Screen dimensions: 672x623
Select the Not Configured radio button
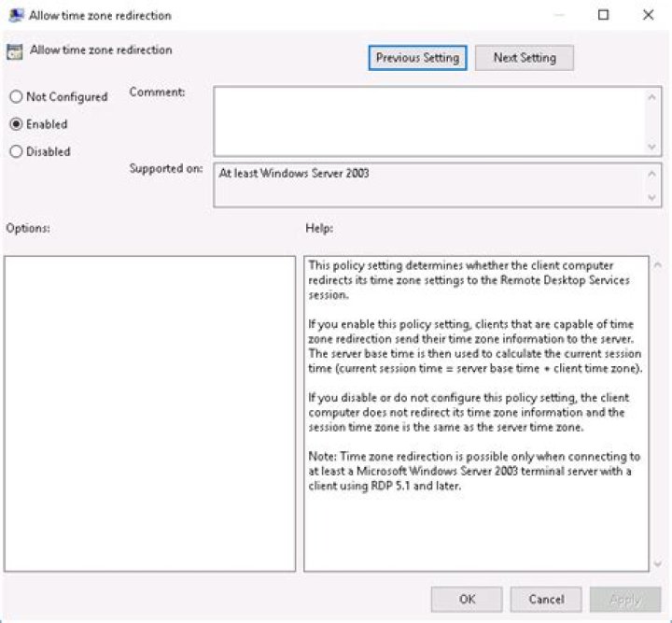point(16,97)
